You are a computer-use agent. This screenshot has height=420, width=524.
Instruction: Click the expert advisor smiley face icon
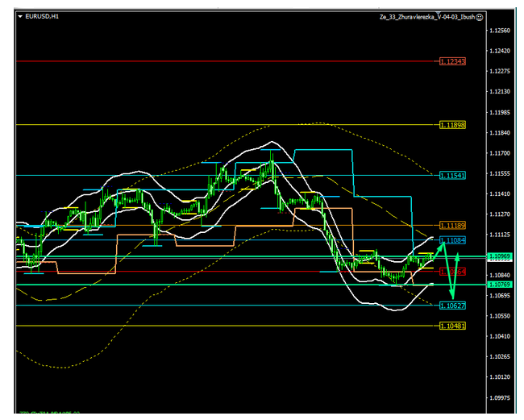[x=479, y=16]
